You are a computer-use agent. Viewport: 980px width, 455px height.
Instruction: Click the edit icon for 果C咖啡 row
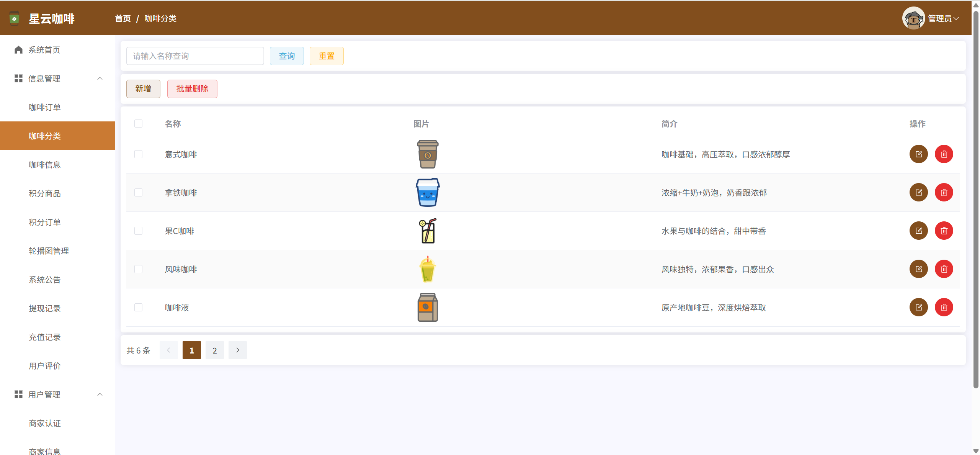[x=918, y=231]
